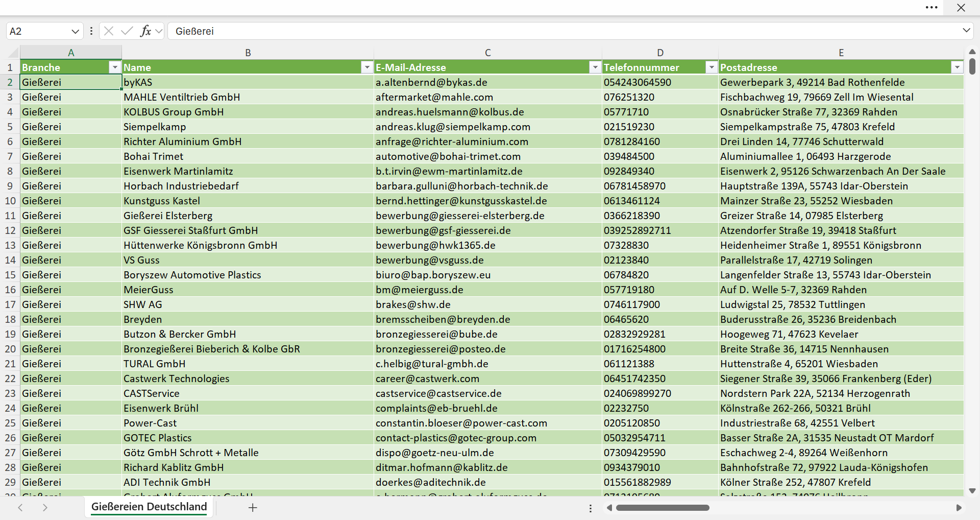Select row 20 header
Screen dimensions: 980x520
(x=10, y=349)
